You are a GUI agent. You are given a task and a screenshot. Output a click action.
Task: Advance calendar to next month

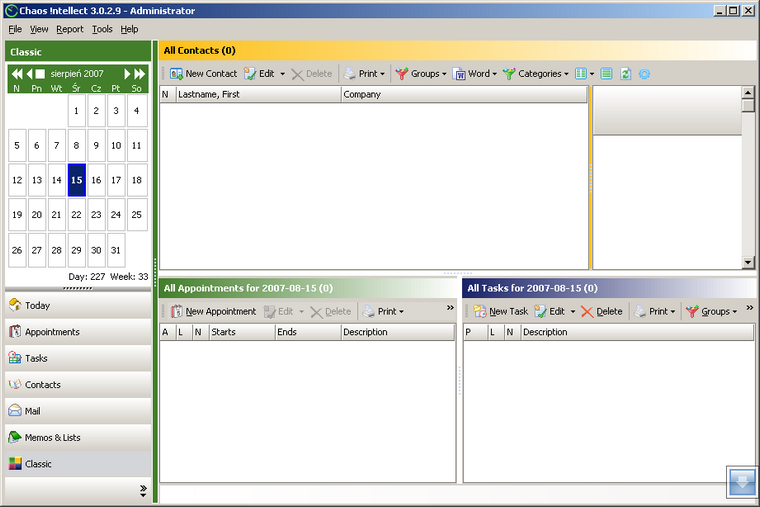click(x=127, y=74)
